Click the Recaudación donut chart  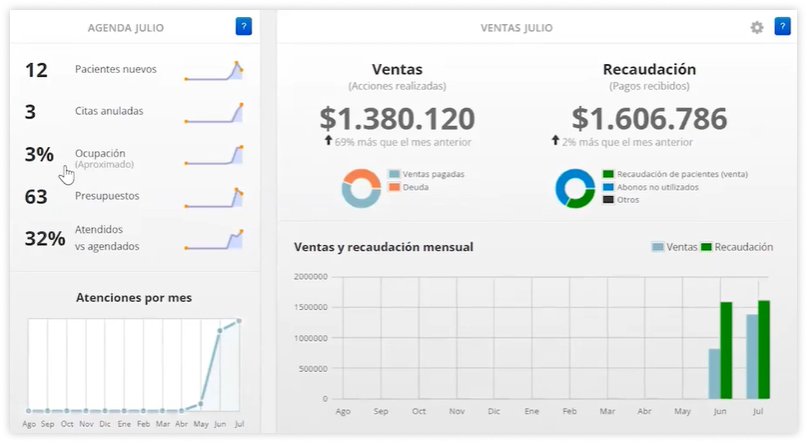[x=575, y=187]
